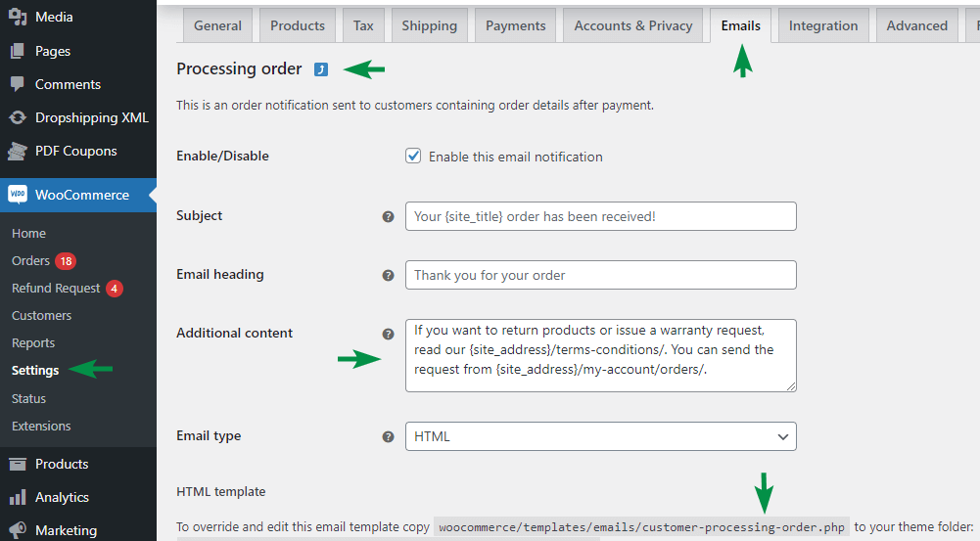Click the return arrow icon beside Processing order
Viewport: 980px width, 541px height.
point(320,69)
